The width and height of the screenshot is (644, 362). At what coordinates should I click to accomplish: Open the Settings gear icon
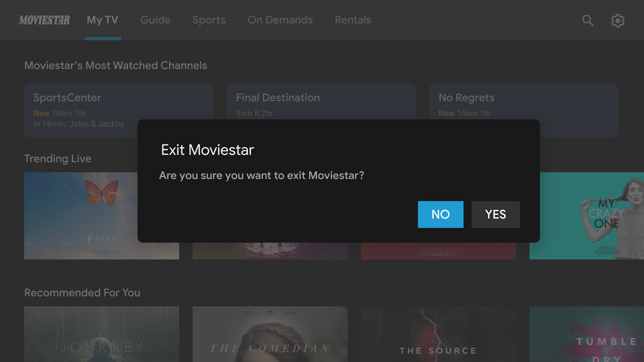click(x=618, y=20)
